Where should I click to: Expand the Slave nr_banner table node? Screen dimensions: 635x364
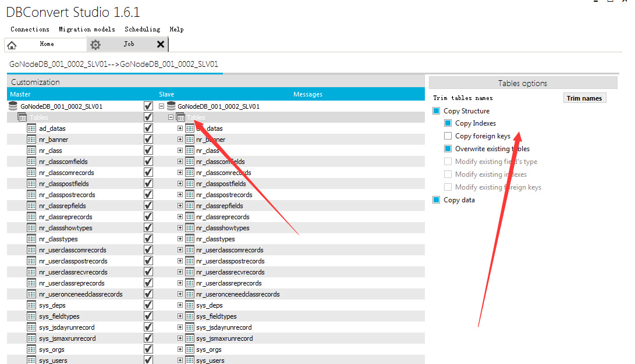pyautogui.click(x=180, y=139)
